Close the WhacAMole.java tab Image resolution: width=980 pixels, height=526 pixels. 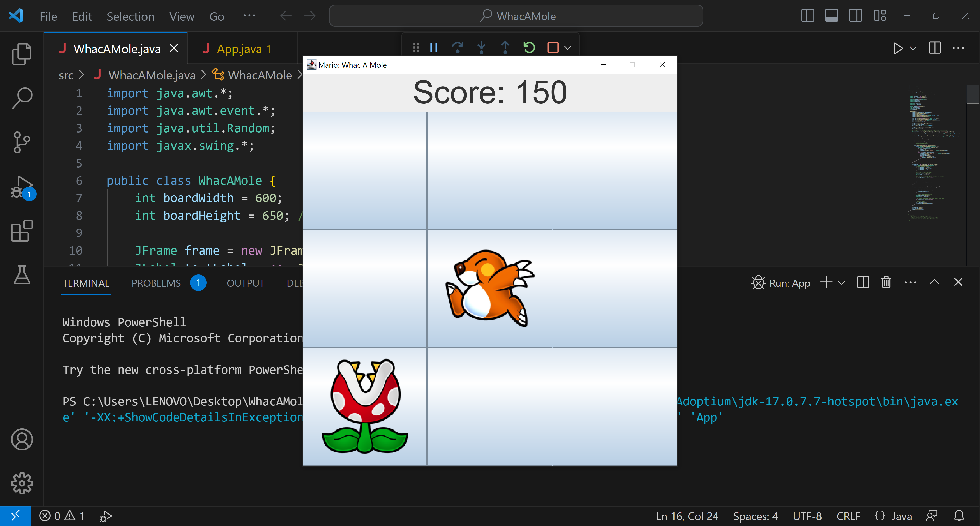[x=174, y=48]
